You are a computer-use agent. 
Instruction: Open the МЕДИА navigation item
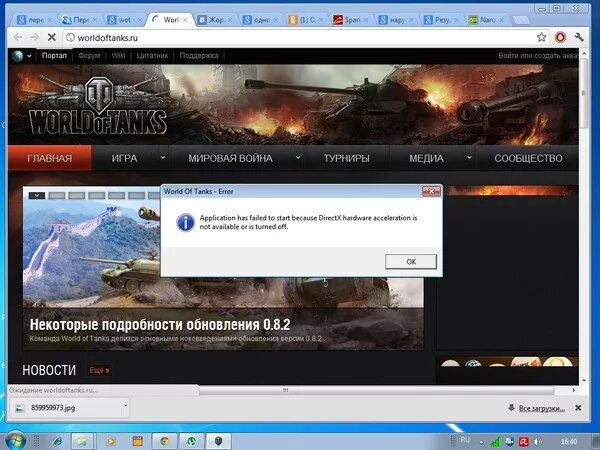(x=426, y=158)
